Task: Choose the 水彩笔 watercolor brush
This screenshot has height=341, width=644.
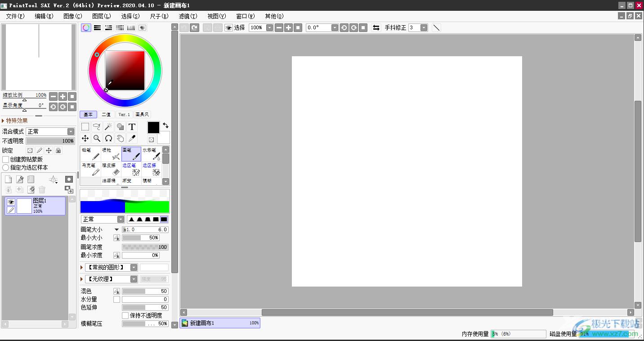Action: (x=151, y=154)
